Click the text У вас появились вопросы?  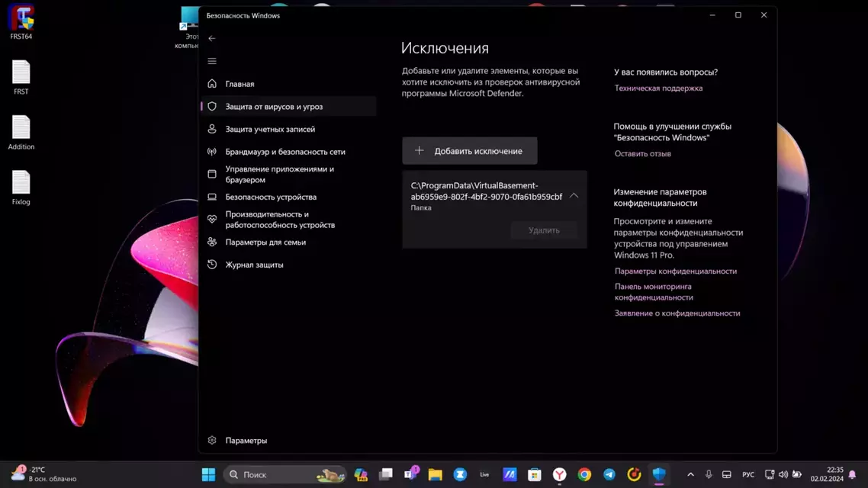[x=666, y=72]
